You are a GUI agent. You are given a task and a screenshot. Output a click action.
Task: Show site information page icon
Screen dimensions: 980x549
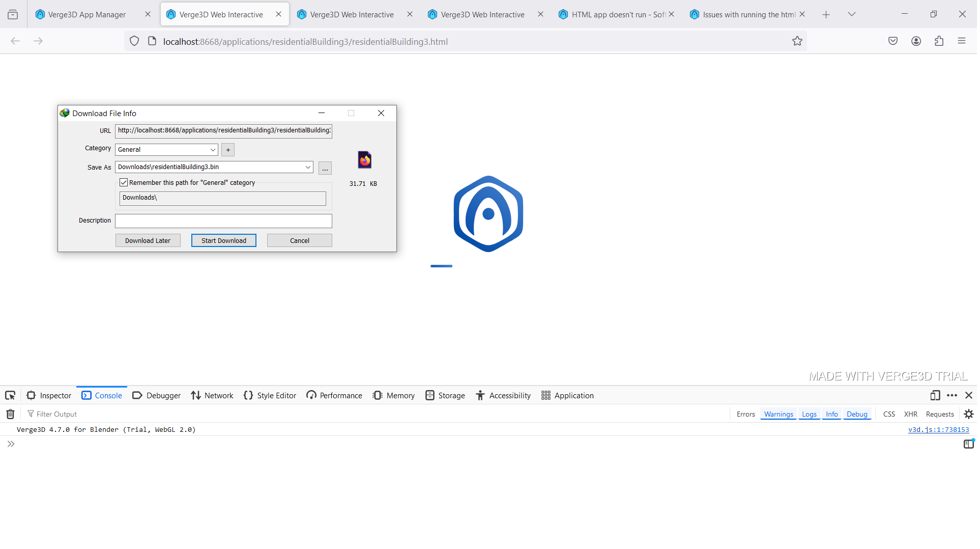pyautogui.click(x=152, y=41)
